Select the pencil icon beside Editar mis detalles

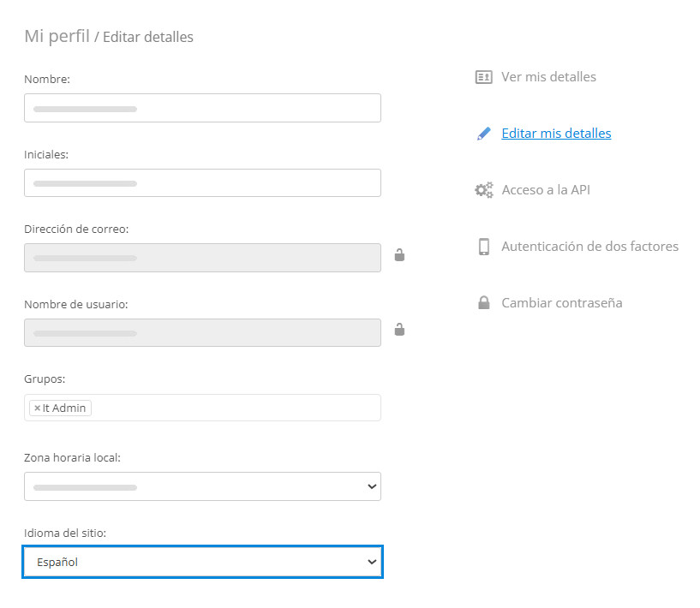pyautogui.click(x=483, y=133)
